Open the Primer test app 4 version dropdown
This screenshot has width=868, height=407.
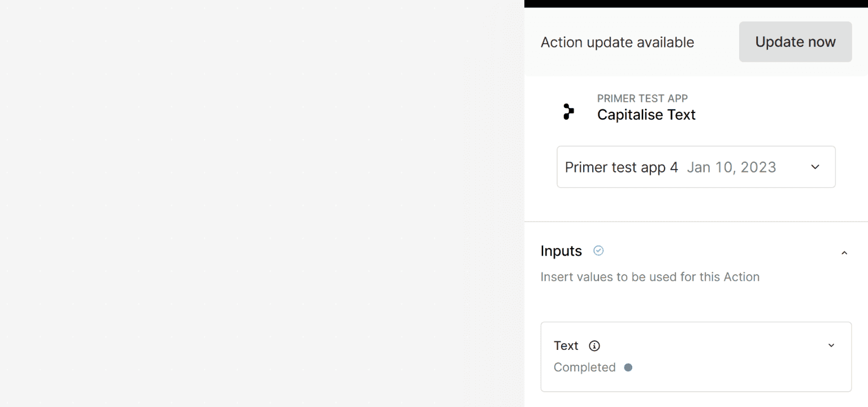coord(696,167)
